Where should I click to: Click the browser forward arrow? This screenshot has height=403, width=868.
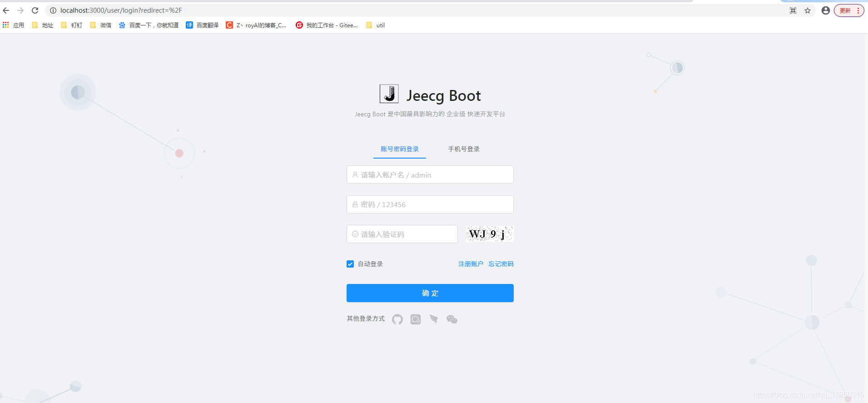click(20, 10)
